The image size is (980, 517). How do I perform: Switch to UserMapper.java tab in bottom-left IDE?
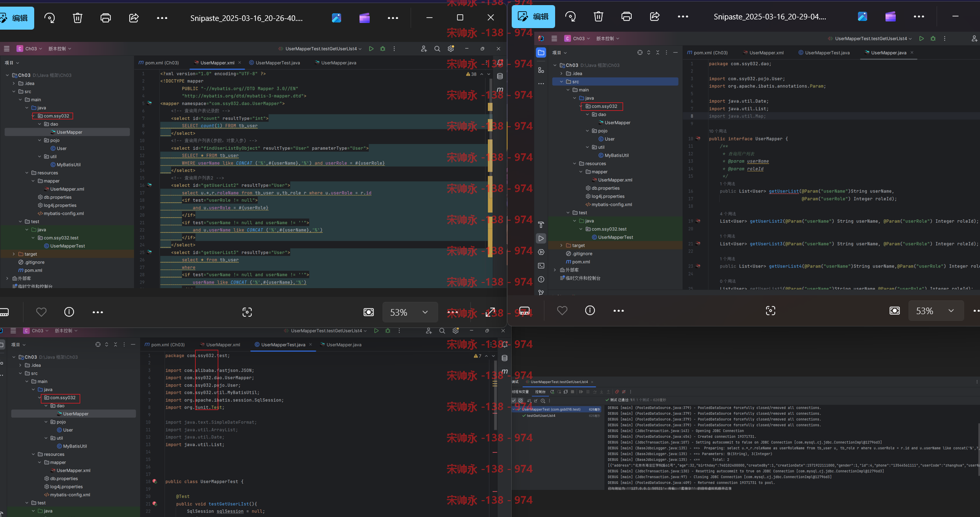coord(341,345)
